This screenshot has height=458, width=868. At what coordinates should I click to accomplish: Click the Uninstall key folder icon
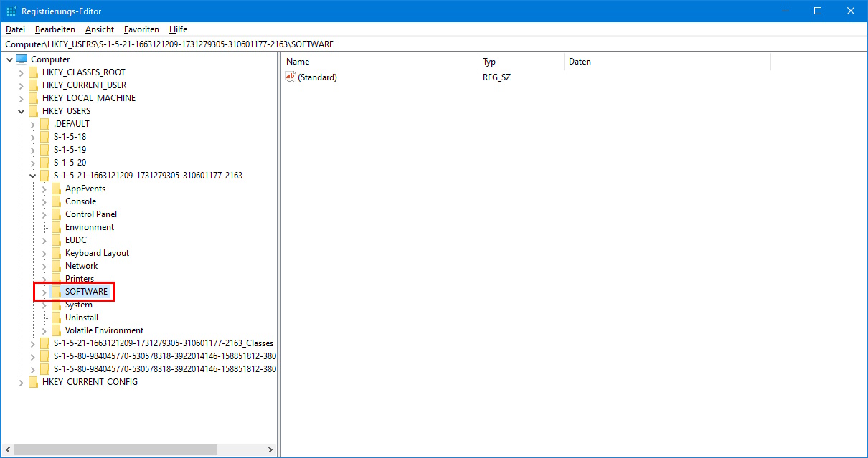point(56,318)
